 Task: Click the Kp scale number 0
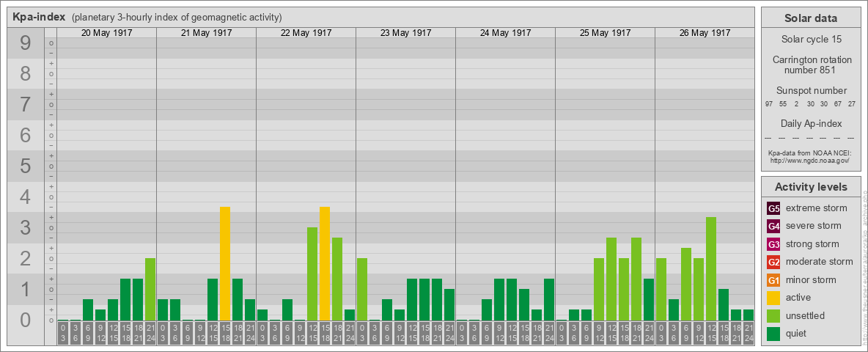click(26, 320)
